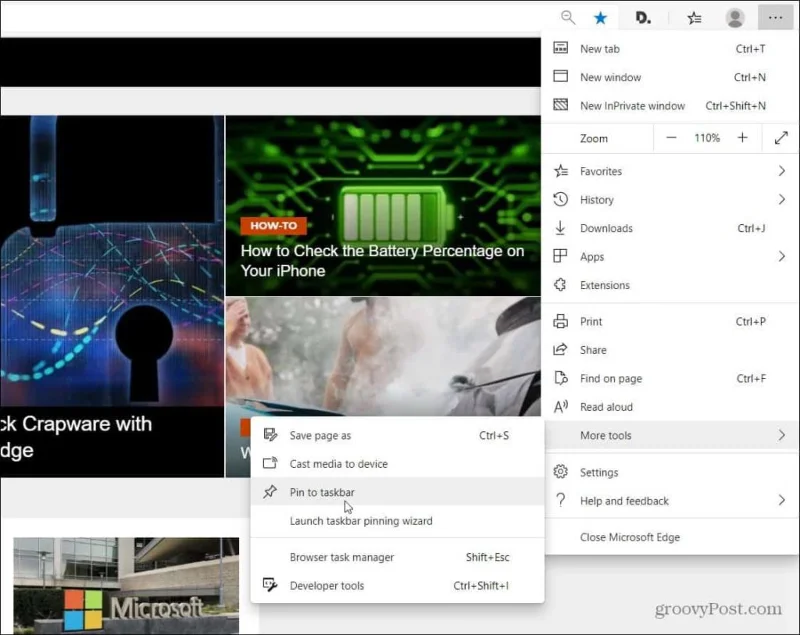Click the 110% zoom level value
800x635 pixels.
pos(707,138)
